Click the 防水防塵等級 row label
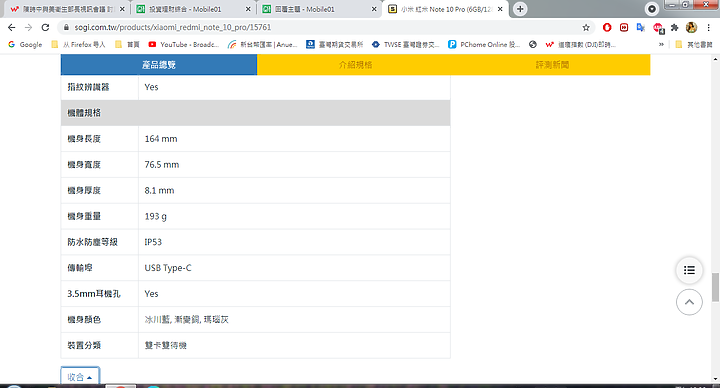Screen dimensions: 720x388 (92, 242)
